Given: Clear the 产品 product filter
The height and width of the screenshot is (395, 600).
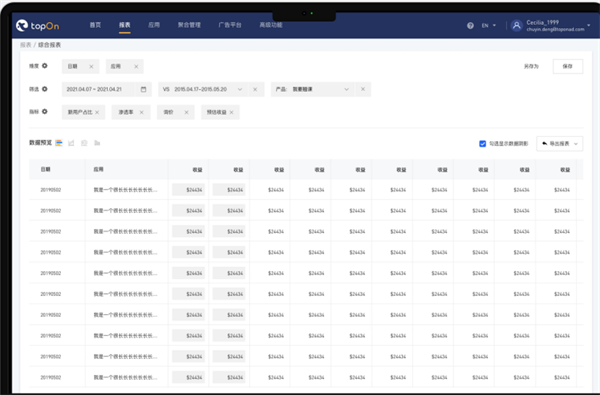Looking at the screenshot, I should pyautogui.click(x=363, y=89).
